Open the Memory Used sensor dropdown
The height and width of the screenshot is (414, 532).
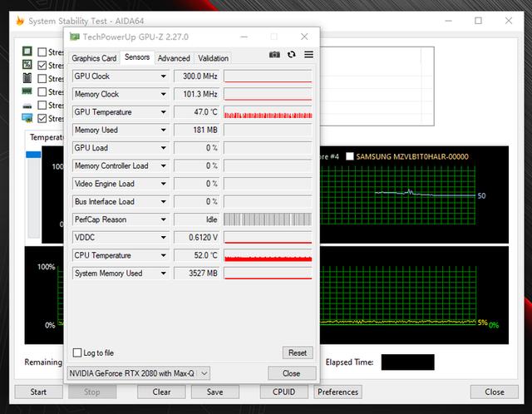pos(164,130)
